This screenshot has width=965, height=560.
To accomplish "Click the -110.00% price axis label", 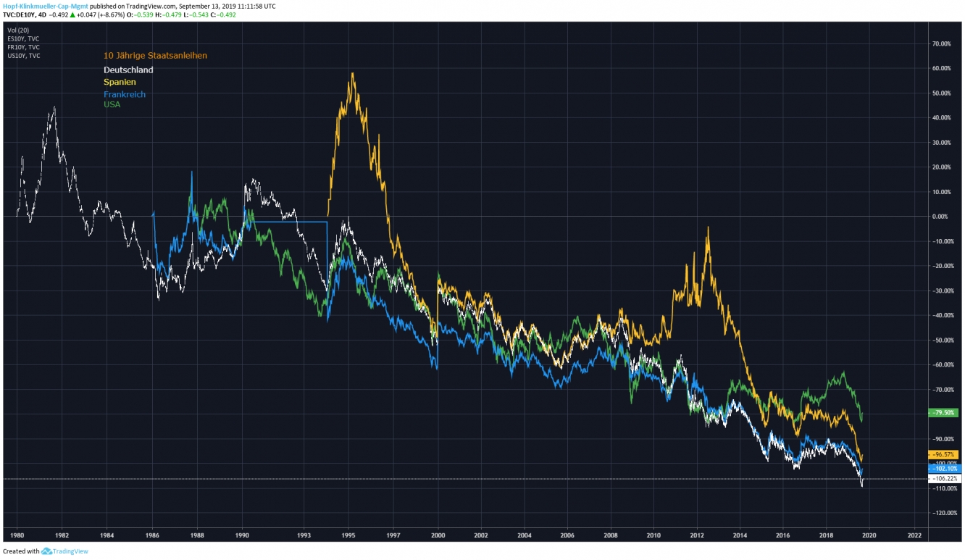I will point(943,488).
